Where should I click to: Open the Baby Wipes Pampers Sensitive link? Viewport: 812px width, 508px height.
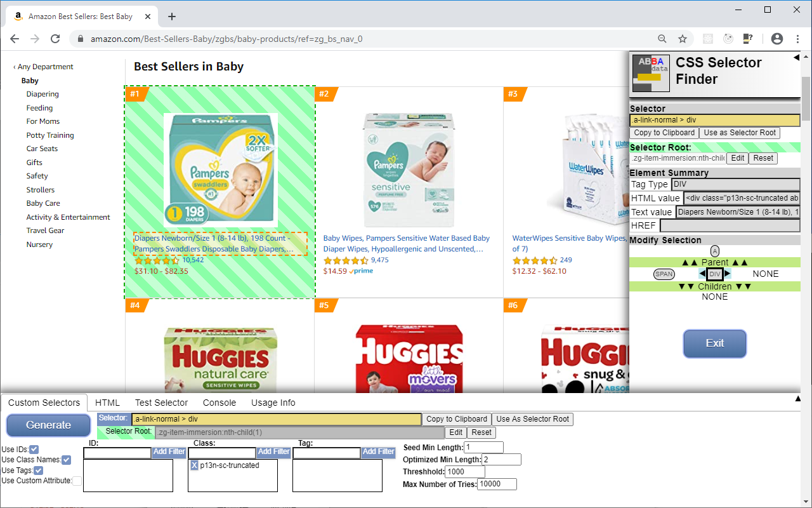[x=407, y=244]
